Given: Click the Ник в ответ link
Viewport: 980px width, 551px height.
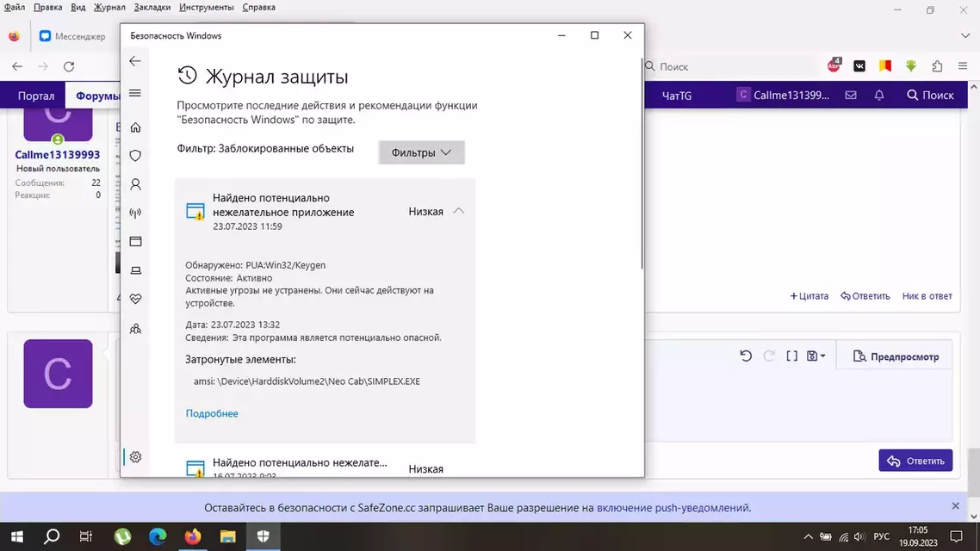Looking at the screenshot, I should pos(927,296).
